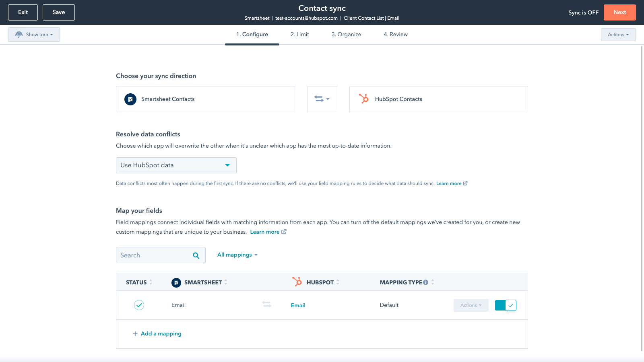This screenshot has height=362, width=644.
Task: Click the external link icon after Learn more
Action: click(x=284, y=232)
